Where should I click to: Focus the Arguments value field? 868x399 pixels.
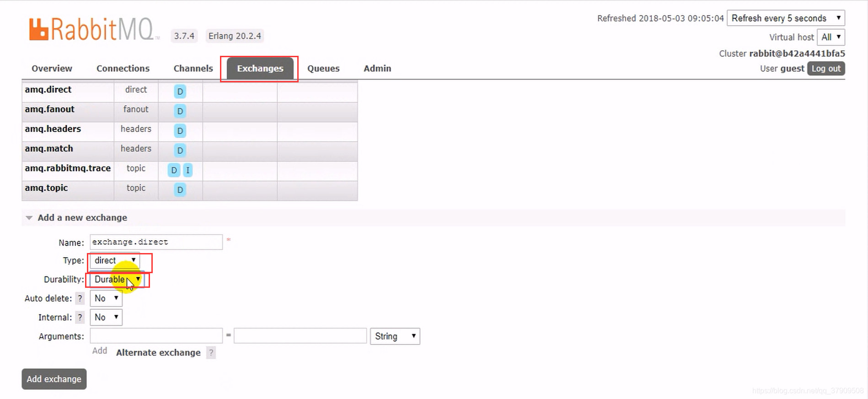pos(300,336)
